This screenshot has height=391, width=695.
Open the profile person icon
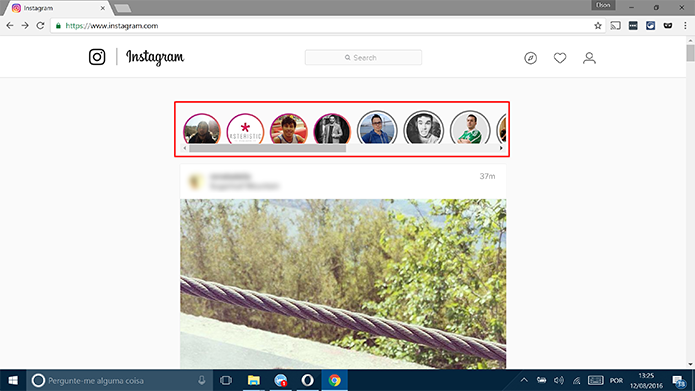point(589,58)
